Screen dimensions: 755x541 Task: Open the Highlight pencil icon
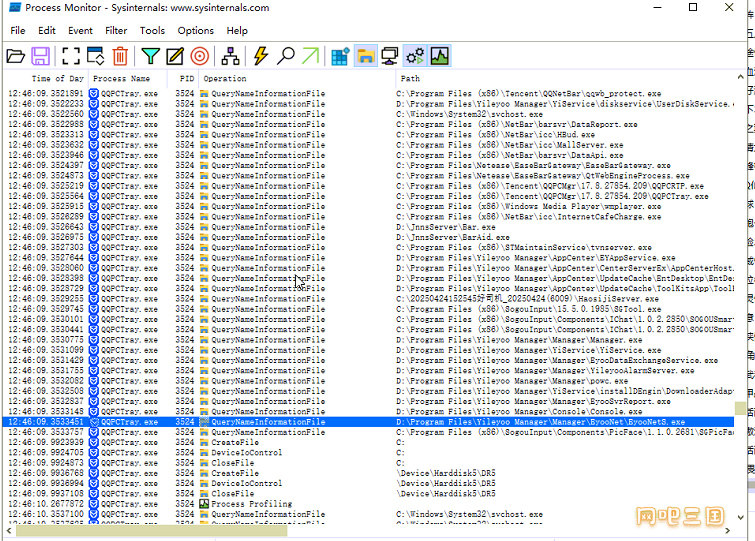click(175, 56)
